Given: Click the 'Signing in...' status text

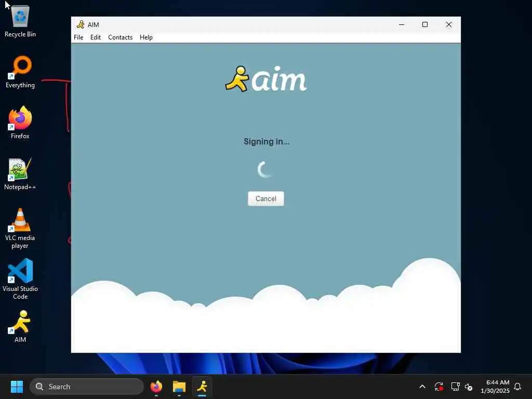Looking at the screenshot, I should 267,141.
